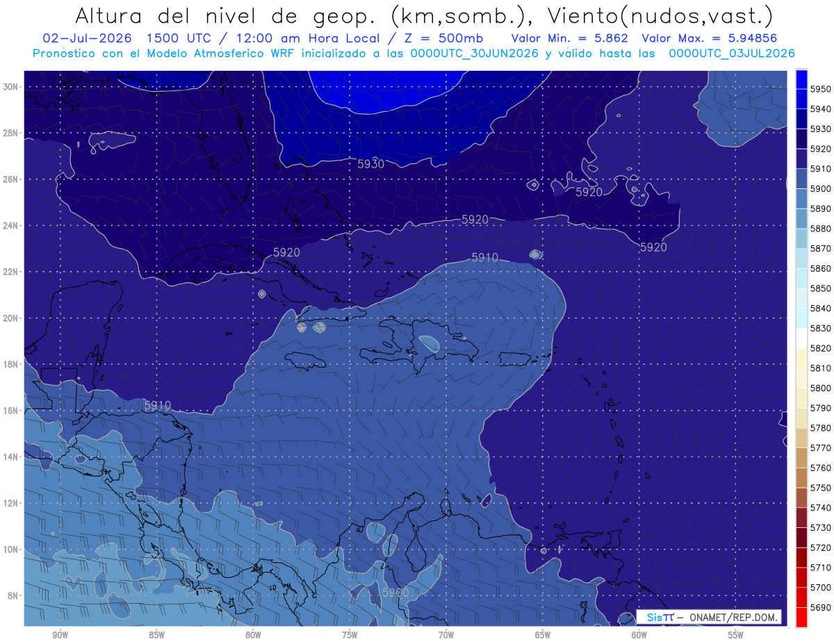
Task: Click the 'Valor Max. = 5.94856' text
Action: click(710, 38)
